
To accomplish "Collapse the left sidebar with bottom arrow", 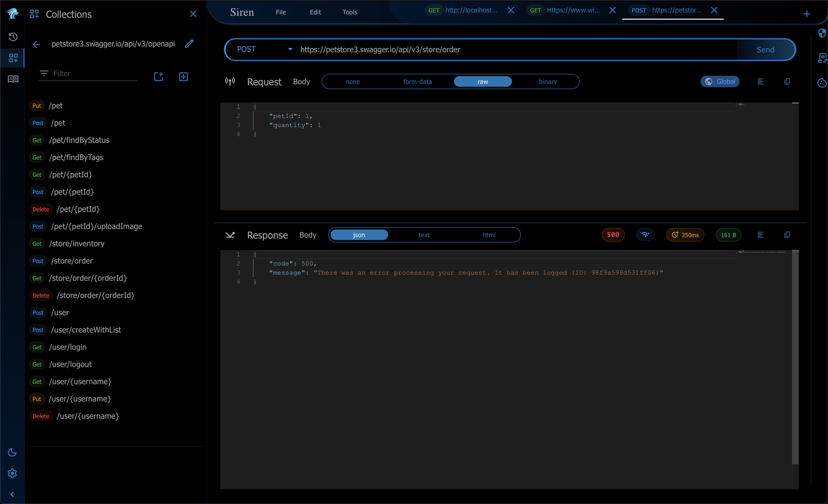I will (12, 494).
